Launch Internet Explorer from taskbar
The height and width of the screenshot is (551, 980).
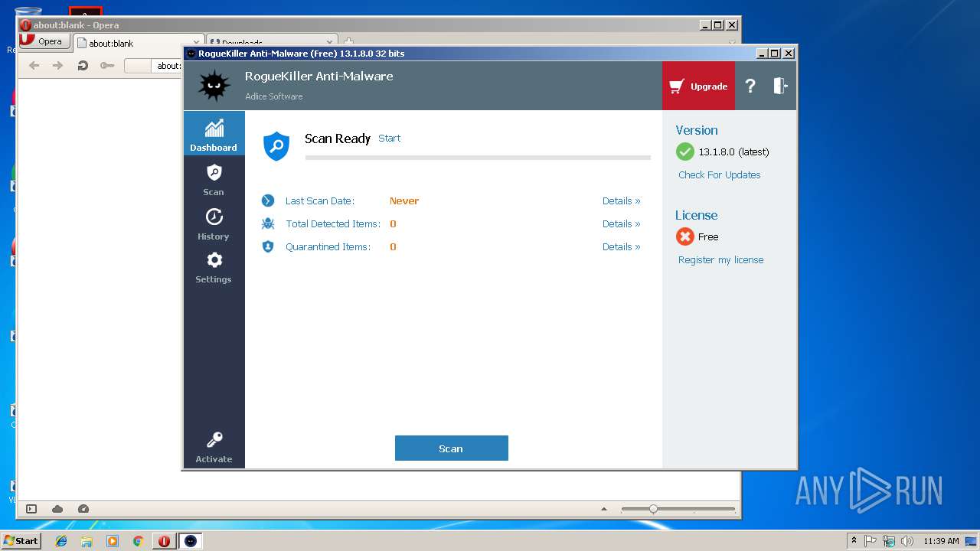click(x=61, y=541)
